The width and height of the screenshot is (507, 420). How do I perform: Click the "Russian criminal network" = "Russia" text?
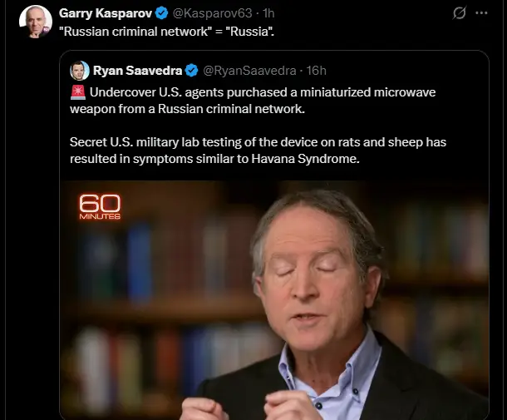(x=166, y=32)
